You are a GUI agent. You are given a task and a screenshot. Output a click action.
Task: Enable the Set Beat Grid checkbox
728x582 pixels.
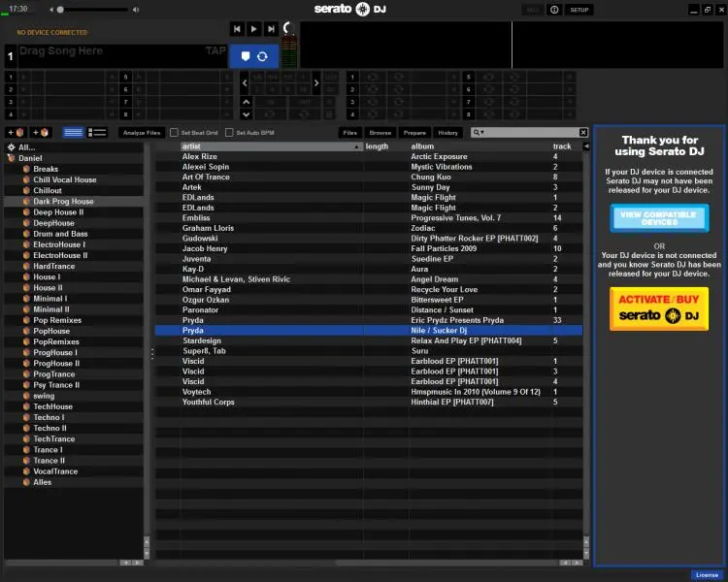[x=174, y=132]
